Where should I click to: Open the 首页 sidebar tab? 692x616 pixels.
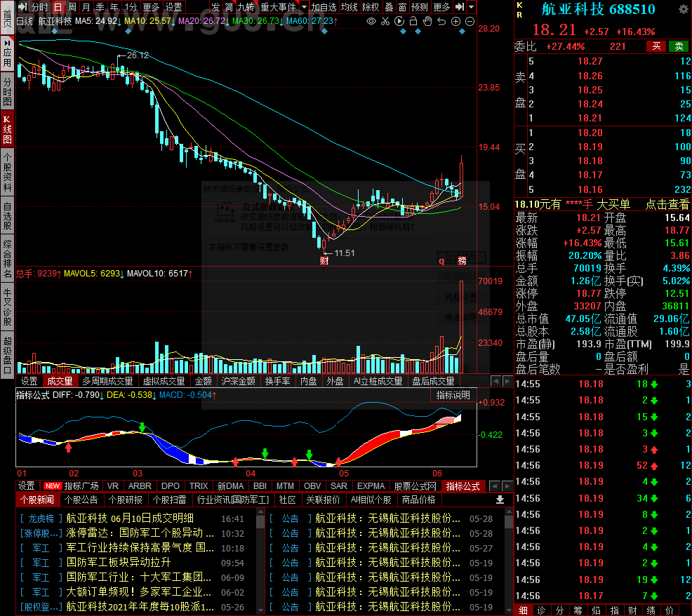7,18
